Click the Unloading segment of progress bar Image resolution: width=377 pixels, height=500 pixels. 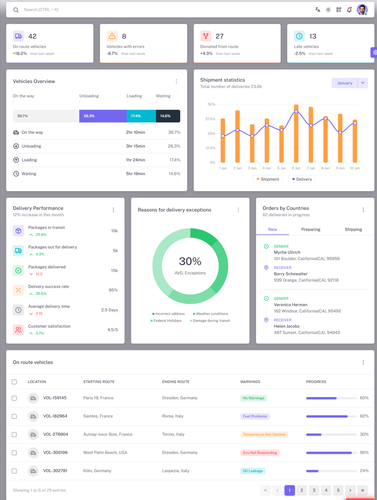103,116
